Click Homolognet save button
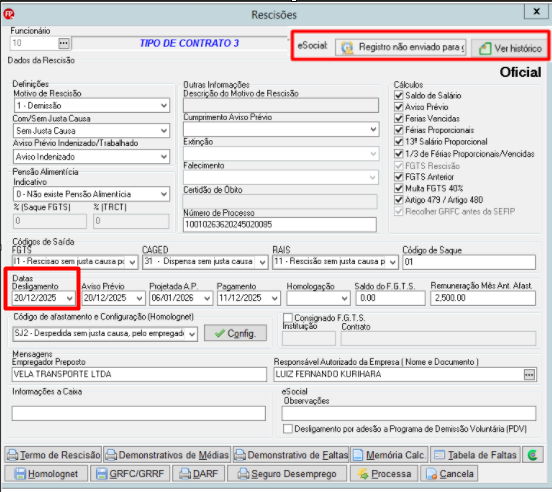 click(x=46, y=474)
